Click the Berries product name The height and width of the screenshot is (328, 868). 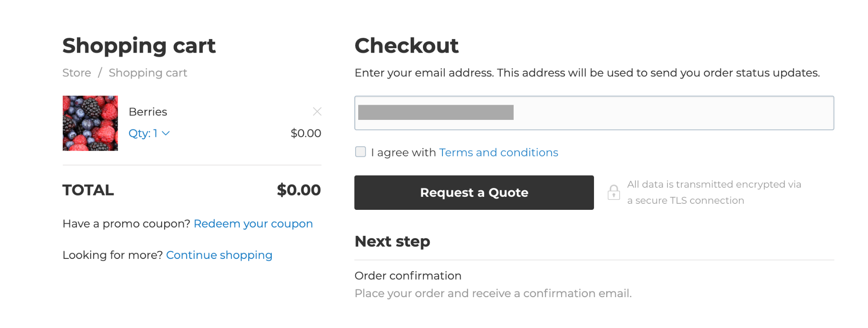(x=148, y=111)
